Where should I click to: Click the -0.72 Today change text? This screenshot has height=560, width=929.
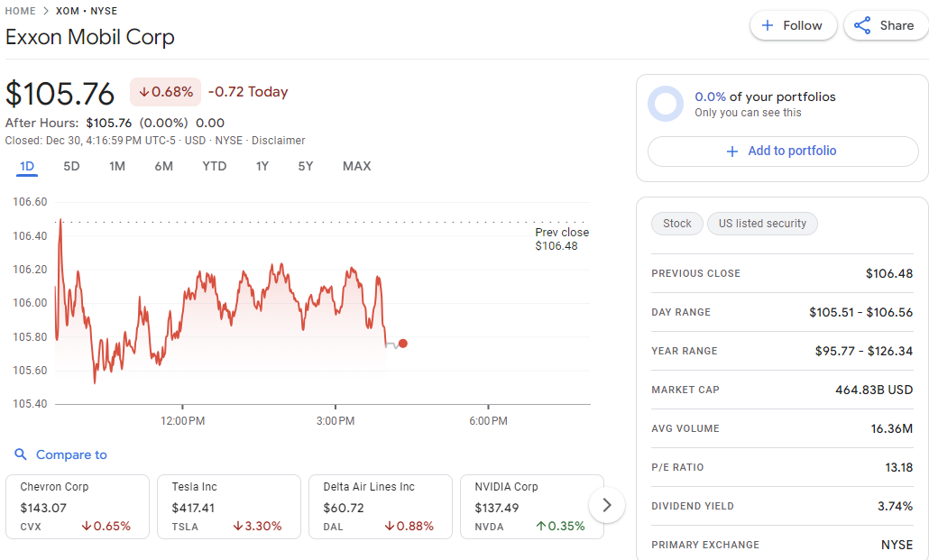point(248,92)
